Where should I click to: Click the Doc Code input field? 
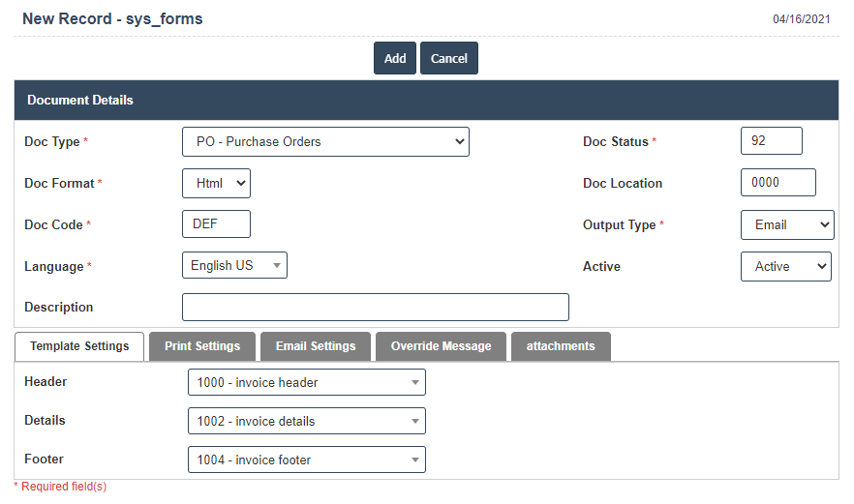pos(216,224)
